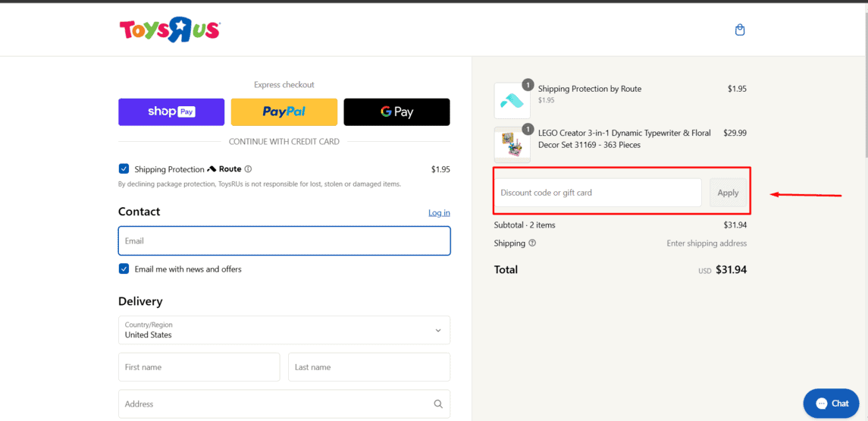Uncheck the Shipping Protection checkbox
Image resolution: width=868 pixels, height=421 pixels.
[124, 169]
